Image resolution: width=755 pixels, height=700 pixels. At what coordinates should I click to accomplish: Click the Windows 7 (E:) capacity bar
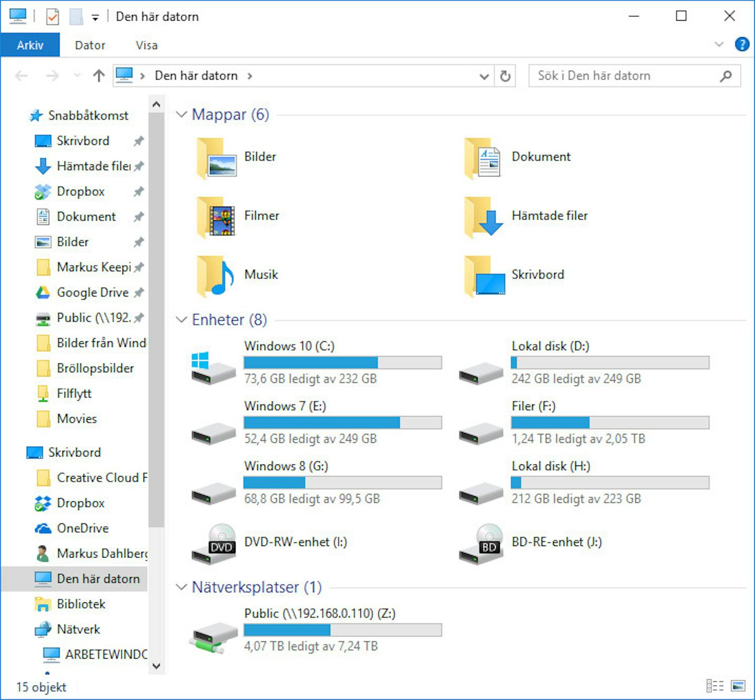click(x=342, y=422)
